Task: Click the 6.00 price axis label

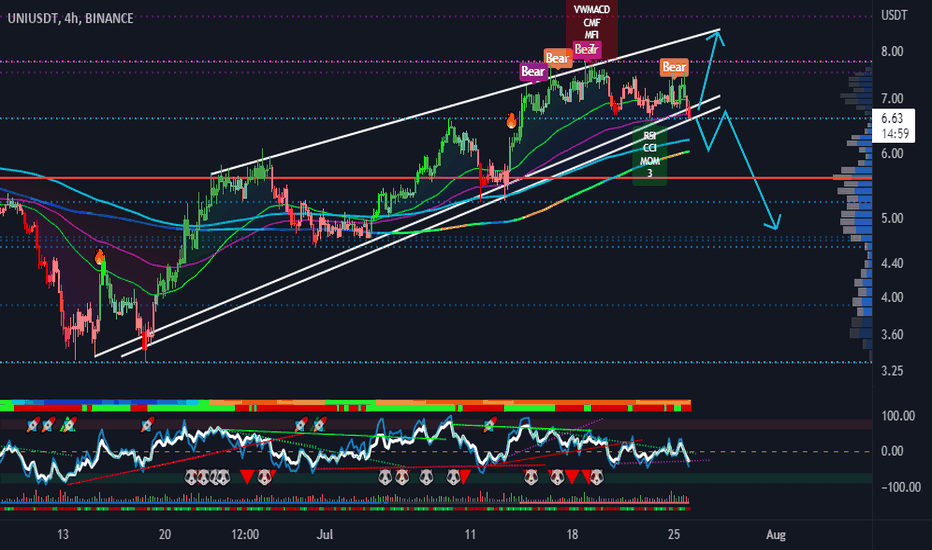Action: coord(892,153)
